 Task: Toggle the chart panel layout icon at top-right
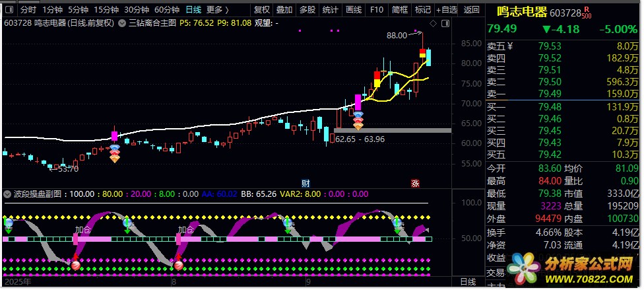445,23
